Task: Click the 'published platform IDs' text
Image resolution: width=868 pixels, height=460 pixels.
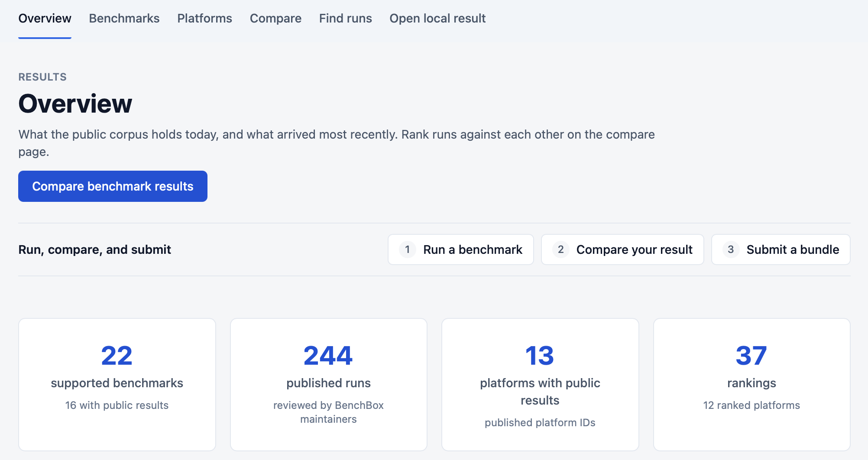Action: pyautogui.click(x=540, y=423)
